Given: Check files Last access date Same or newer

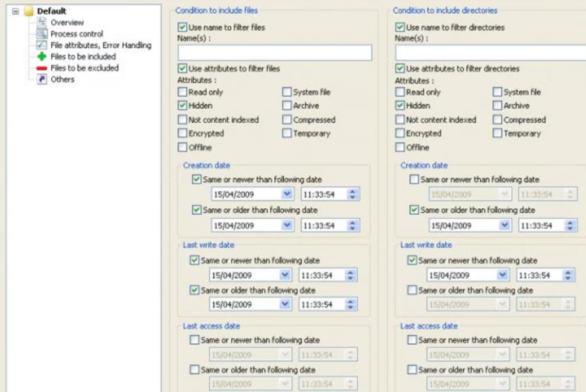Looking at the screenshot, I should click(x=195, y=339).
